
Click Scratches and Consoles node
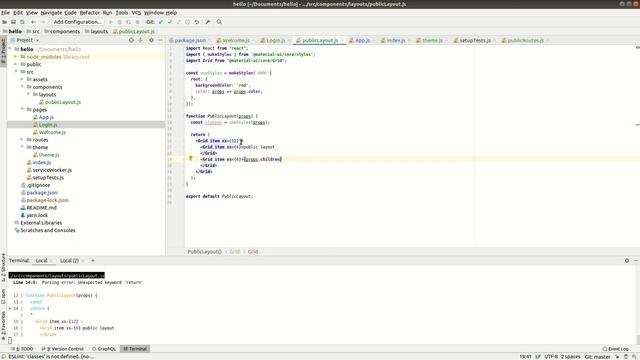click(48, 230)
